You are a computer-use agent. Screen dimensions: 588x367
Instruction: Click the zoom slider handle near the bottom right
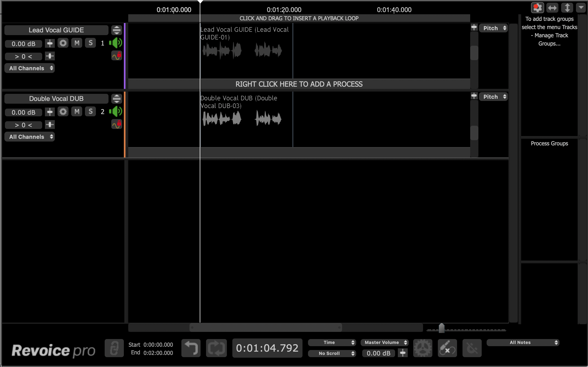point(441,328)
